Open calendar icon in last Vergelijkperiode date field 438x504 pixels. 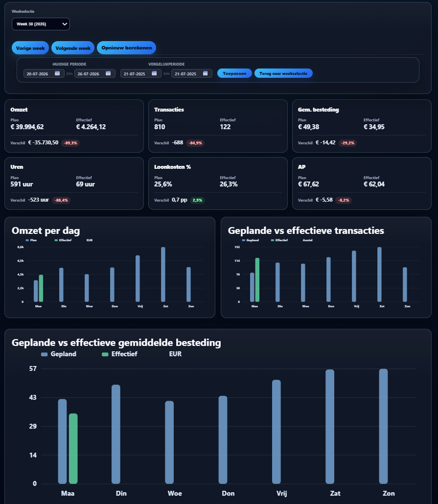coord(205,73)
